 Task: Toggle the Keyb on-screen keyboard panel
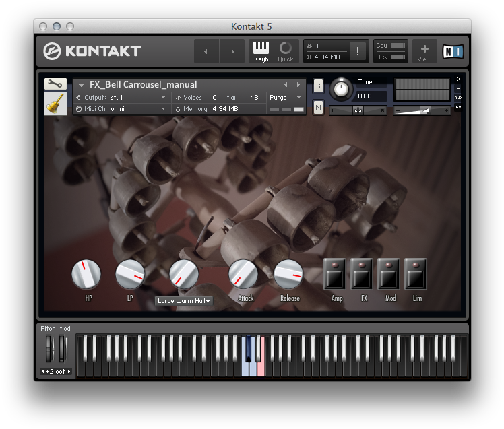tap(261, 51)
